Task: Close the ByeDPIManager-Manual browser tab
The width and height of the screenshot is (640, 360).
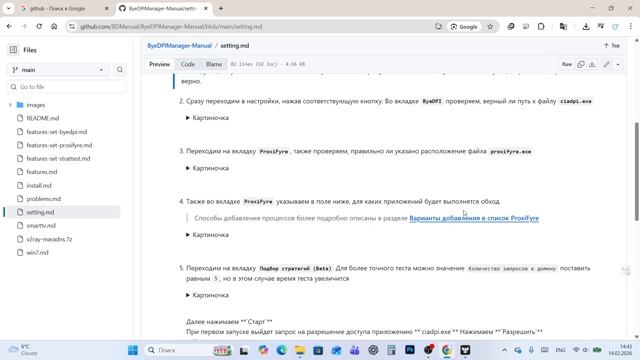Action: pos(206,8)
